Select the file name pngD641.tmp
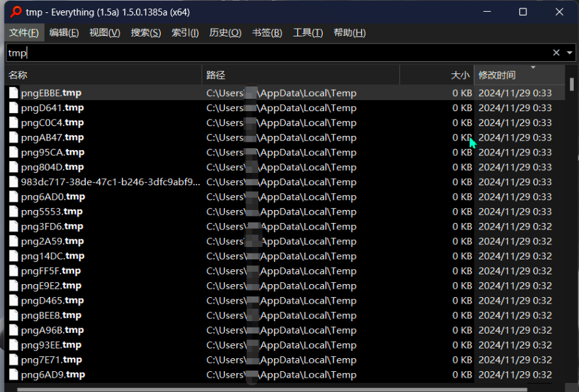This screenshot has width=579, height=392. [x=53, y=108]
